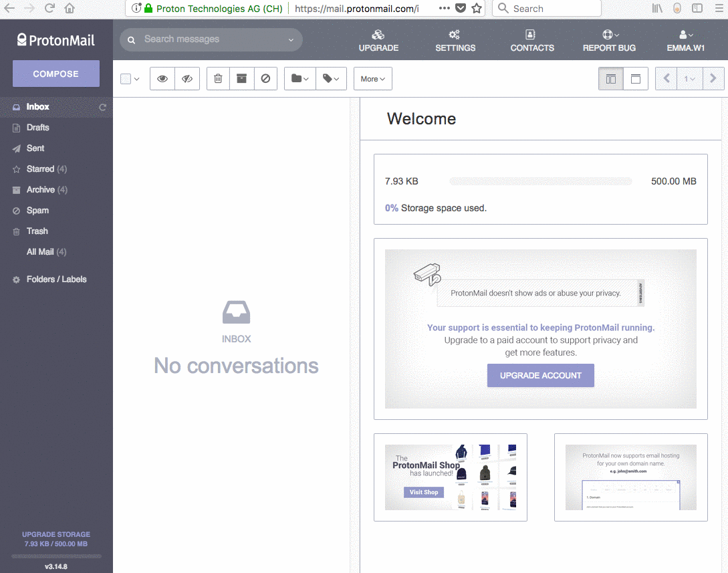Click the UPGRADE ACCOUNT button
The height and width of the screenshot is (573, 728).
(x=540, y=375)
